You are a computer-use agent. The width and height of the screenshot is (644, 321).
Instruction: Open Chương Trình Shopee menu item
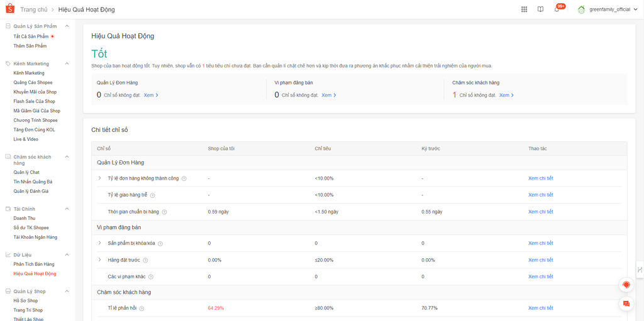[35, 120]
